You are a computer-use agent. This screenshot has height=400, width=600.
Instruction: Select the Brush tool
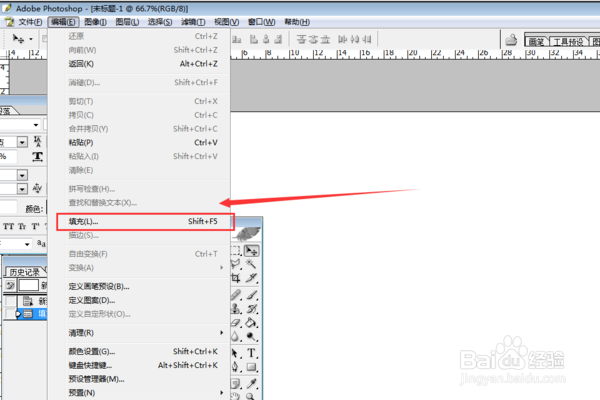pos(251,295)
